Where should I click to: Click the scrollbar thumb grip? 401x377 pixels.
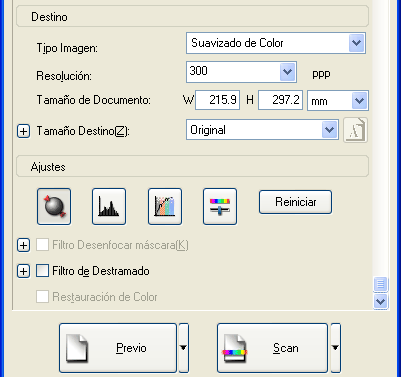pos(380,284)
